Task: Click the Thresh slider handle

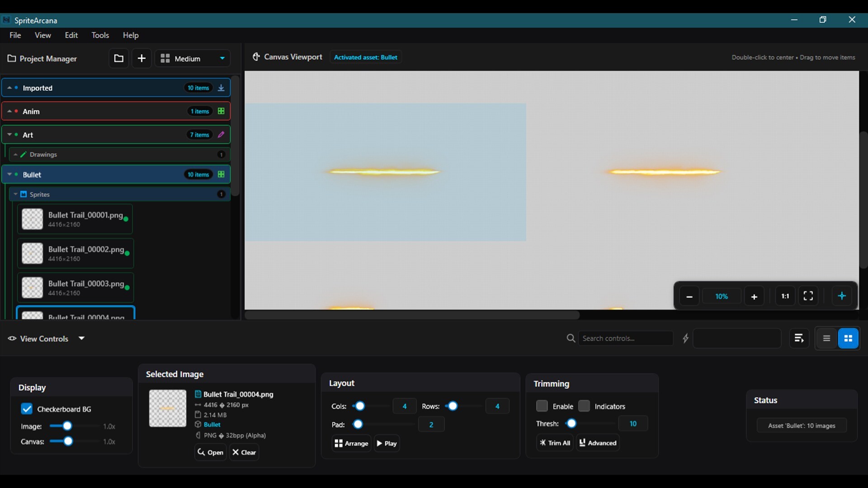Action: click(x=571, y=423)
